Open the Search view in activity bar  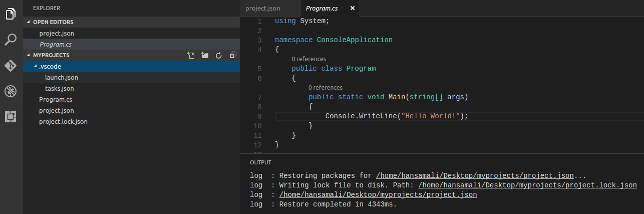11,40
